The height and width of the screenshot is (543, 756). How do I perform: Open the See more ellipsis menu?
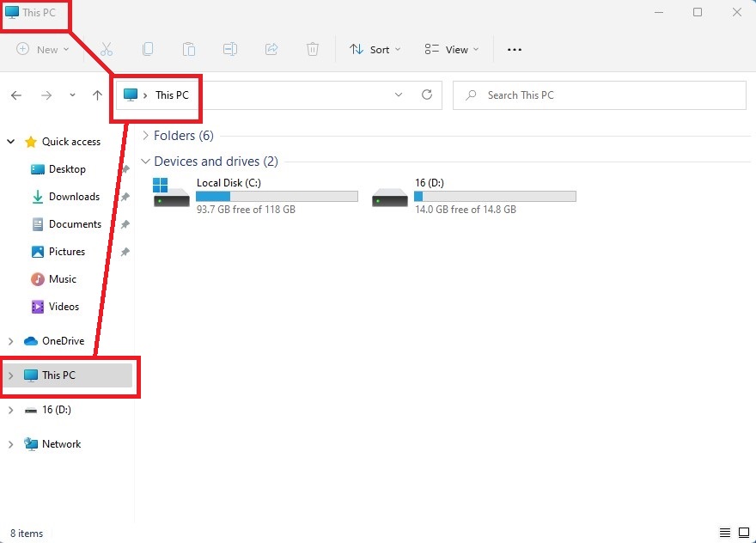(x=514, y=50)
